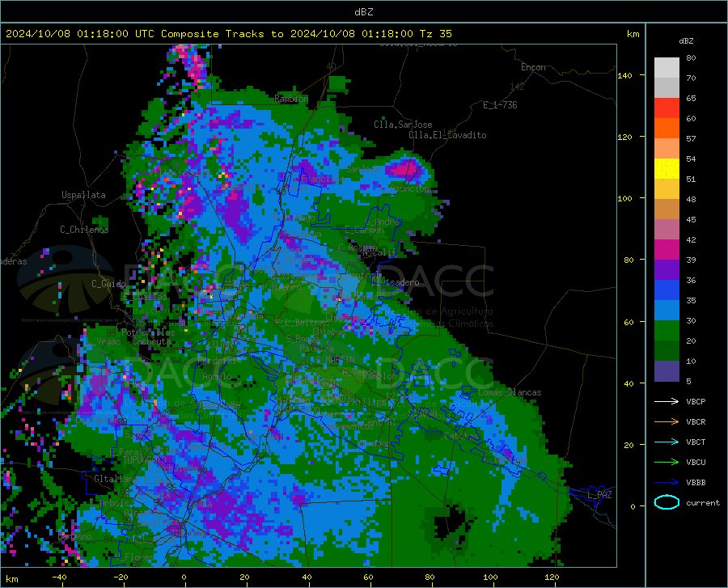Screen dimensions: 728x588
Task: Click the 'C_Chilenos' map label
Action: (84, 230)
